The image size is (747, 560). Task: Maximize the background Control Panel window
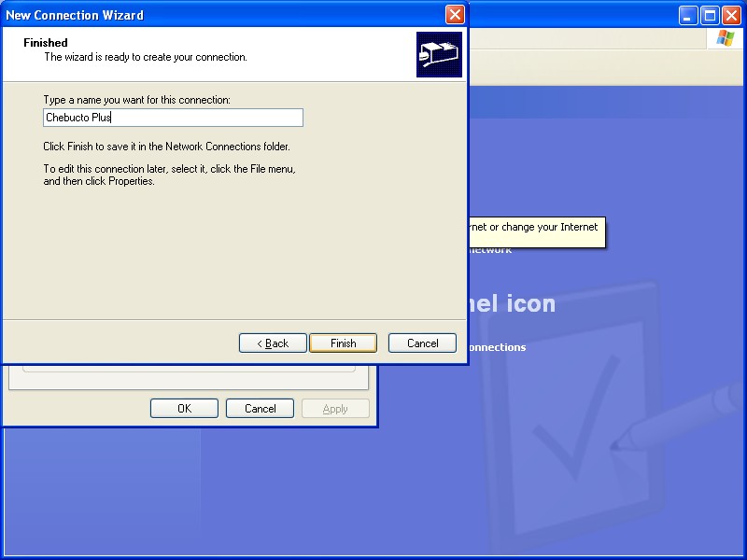[710, 15]
